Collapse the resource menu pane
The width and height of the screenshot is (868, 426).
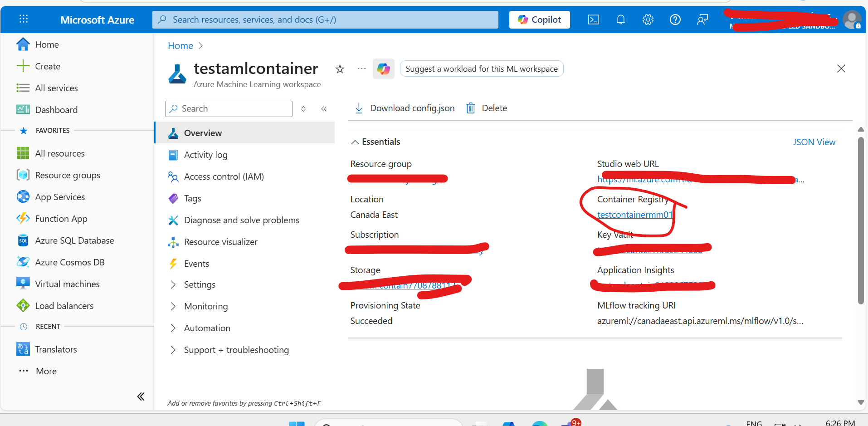pyautogui.click(x=324, y=109)
